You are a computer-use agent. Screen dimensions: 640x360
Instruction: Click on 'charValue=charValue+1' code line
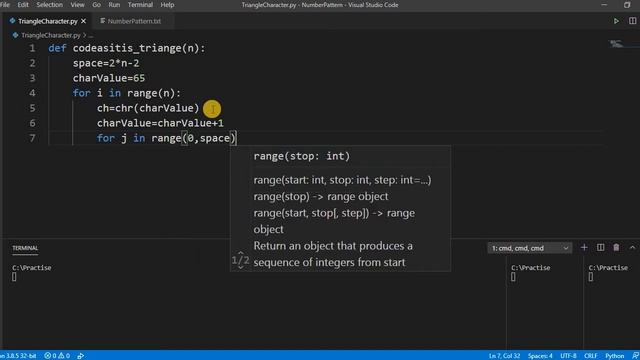click(160, 123)
